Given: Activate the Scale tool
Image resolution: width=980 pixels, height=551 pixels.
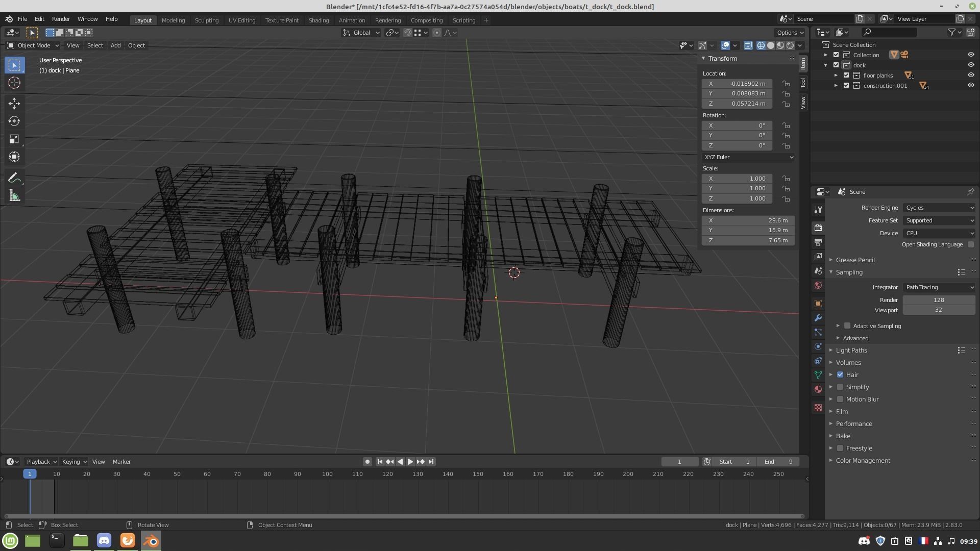Looking at the screenshot, I should [14, 139].
